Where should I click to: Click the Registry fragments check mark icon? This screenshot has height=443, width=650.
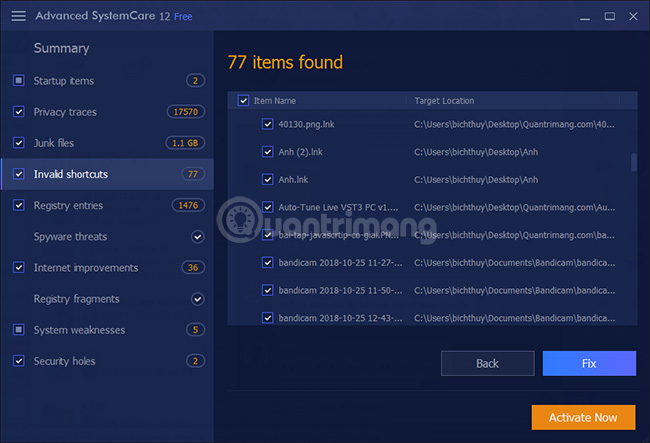point(198,299)
